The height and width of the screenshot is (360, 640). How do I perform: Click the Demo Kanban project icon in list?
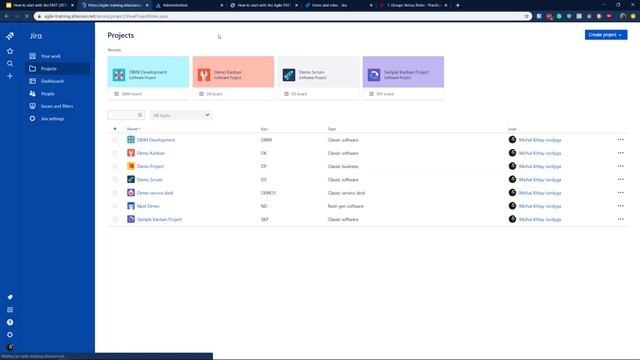pyautogui.click(x=131, y=153)
